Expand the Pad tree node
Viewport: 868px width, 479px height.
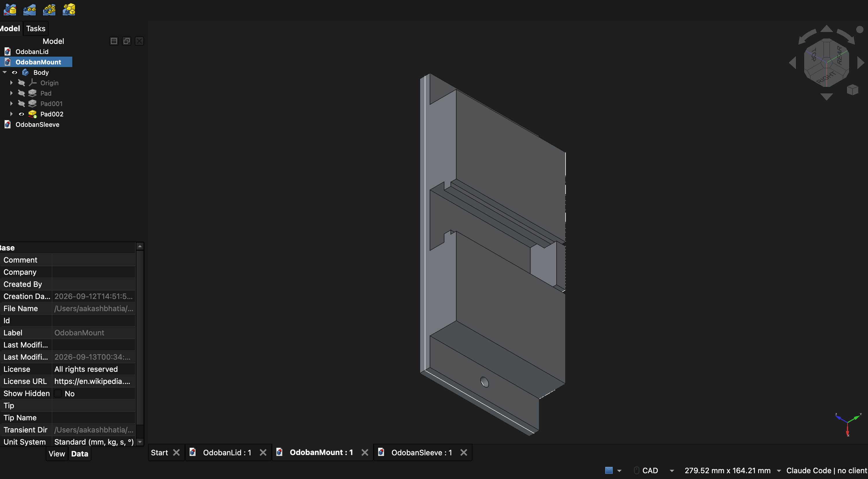[x=12, y=93]
